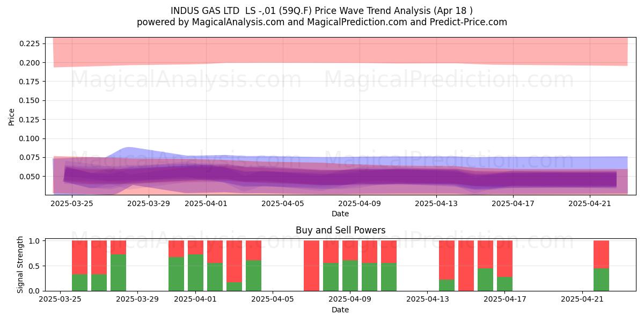This screenshot has height=322, width=644.
Task: Click 2025-04-13 under the price chart
Action: point(436,203)
